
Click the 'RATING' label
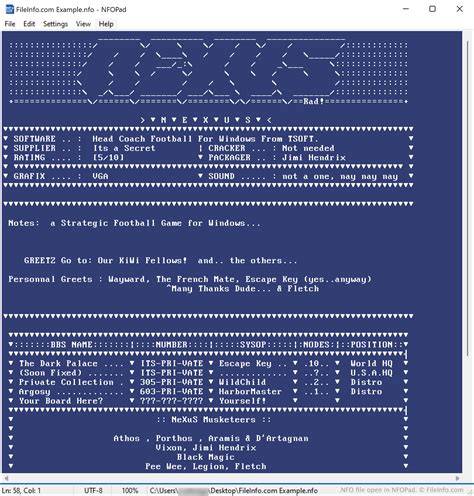click(29, 157)
